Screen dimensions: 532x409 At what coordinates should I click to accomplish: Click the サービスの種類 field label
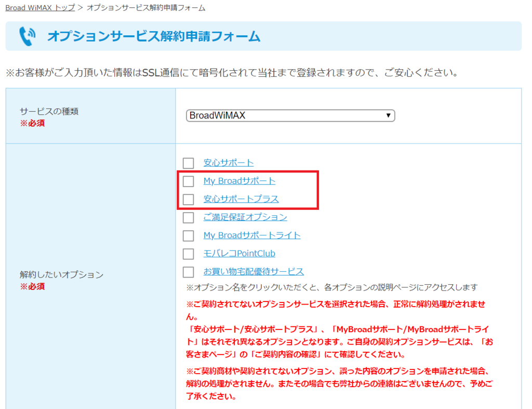49,111
